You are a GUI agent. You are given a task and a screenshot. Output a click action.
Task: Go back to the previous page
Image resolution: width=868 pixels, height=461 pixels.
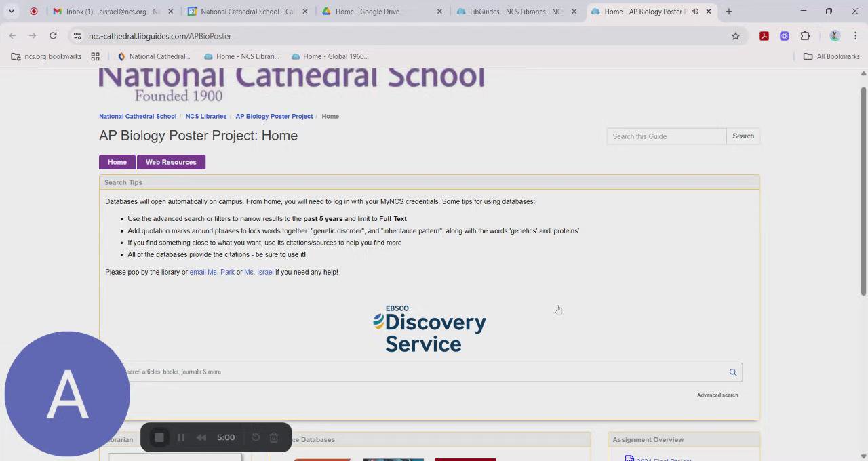[x=12, y=36]
